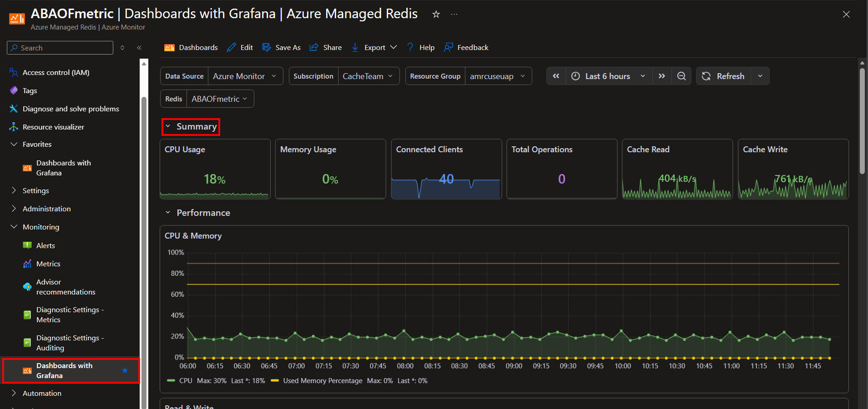Collapse the sidebar with the double chevron icon
The width and height of the screenshot is (868, 409).
tap(139, 48)
